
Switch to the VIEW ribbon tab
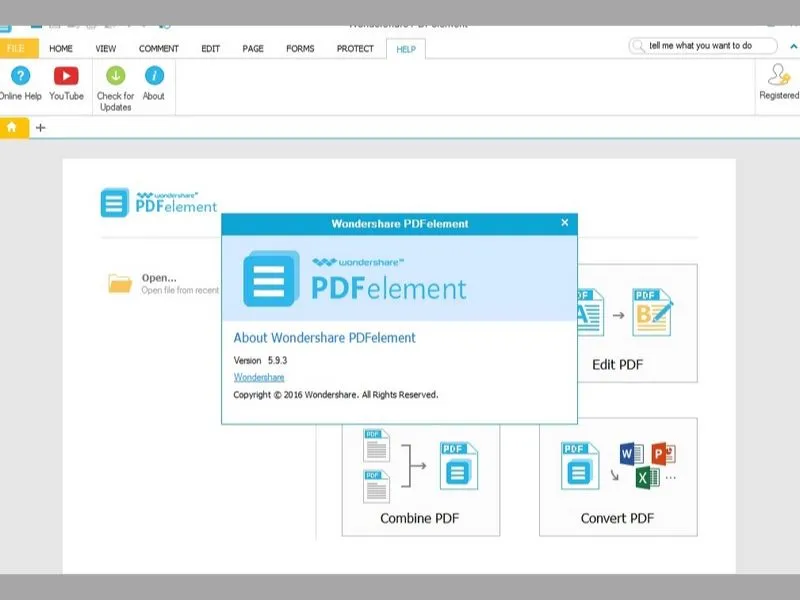pyautogui.click(x=106, y=48)
